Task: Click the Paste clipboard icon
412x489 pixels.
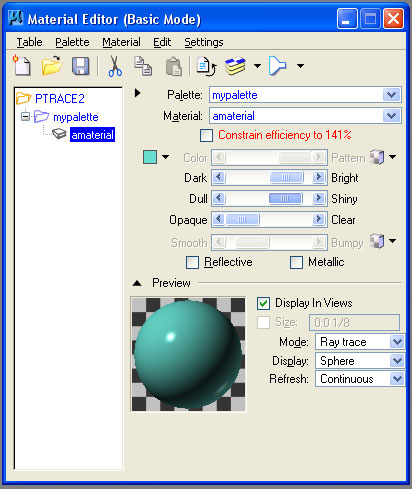Action: (x=174, y=66)
